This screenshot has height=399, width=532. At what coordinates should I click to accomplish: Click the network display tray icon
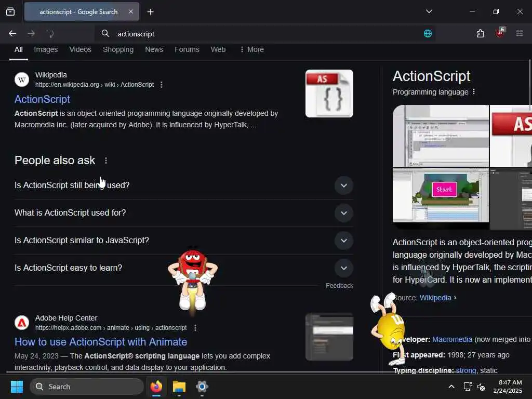[x=468, y=387]
